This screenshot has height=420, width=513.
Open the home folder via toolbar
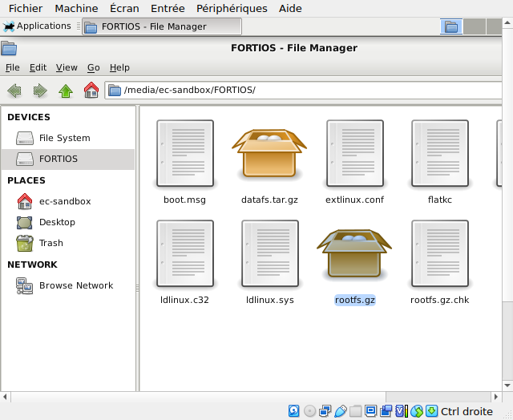[91, 90]
